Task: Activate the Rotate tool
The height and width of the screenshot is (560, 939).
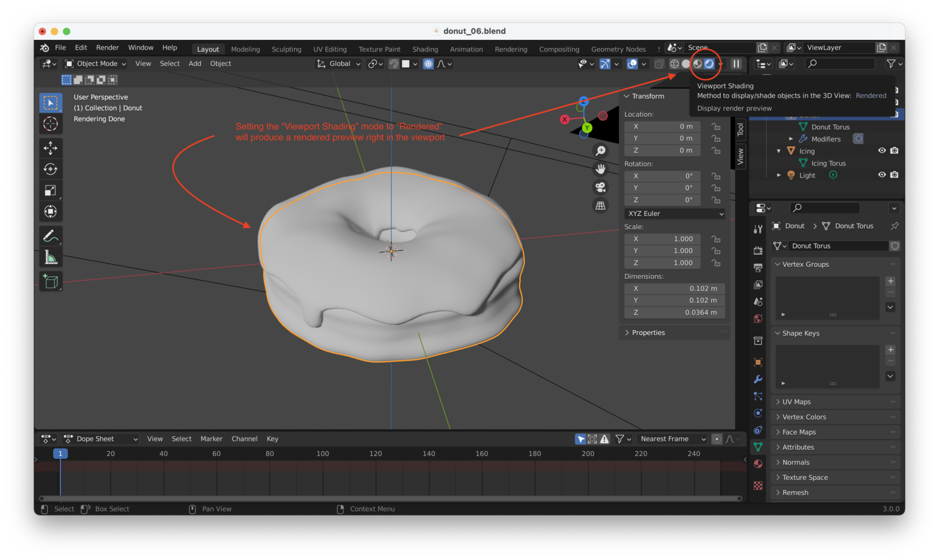Action: [x=51, y=169]
